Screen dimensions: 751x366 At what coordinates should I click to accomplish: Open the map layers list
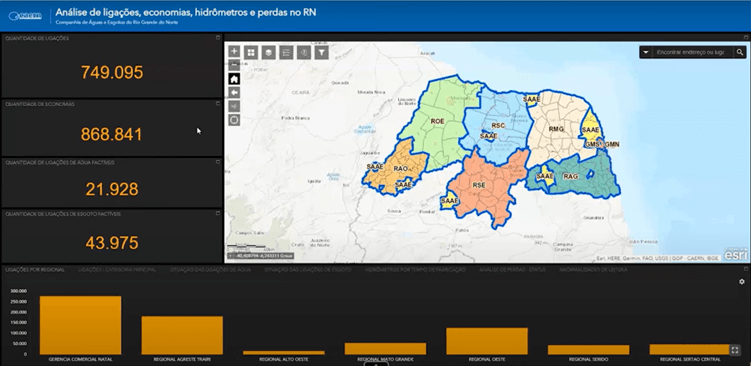[x=269, y=52]
